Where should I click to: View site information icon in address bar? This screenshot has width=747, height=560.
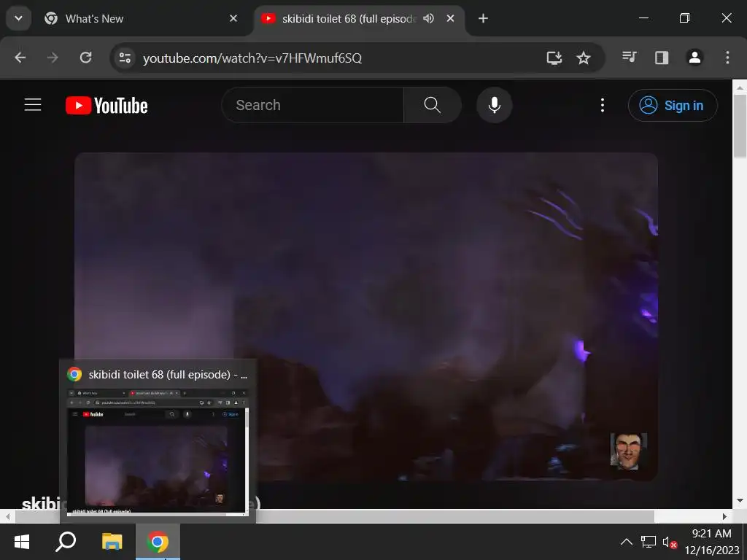pyautogui.click(x=125, y=58)
